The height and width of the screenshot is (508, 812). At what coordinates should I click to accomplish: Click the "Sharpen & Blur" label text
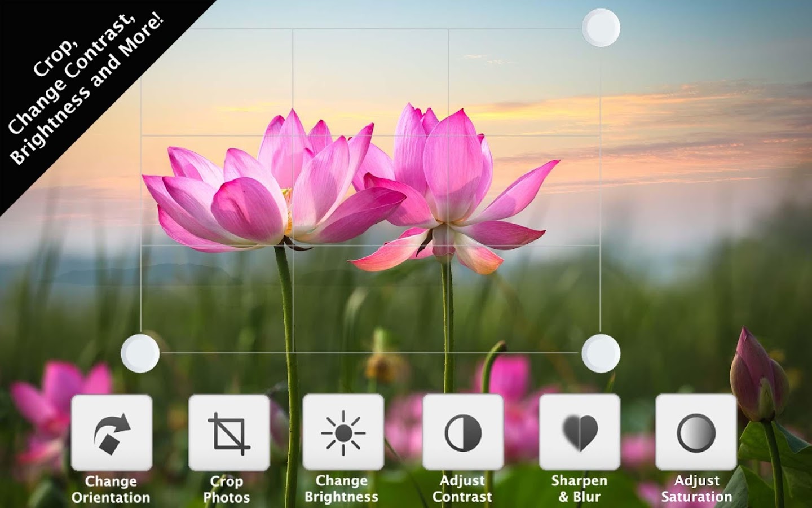coord(579,489)
